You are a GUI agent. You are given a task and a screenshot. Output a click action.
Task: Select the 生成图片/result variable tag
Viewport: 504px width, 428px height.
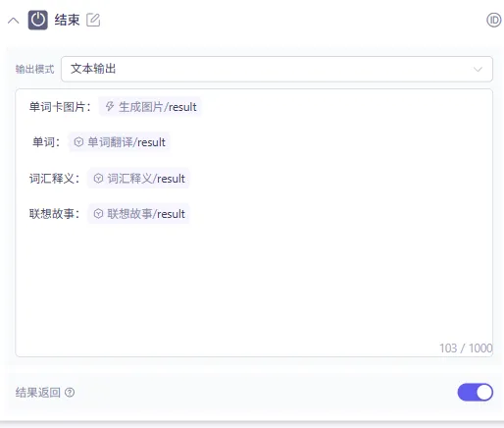[x=150, y=107]
